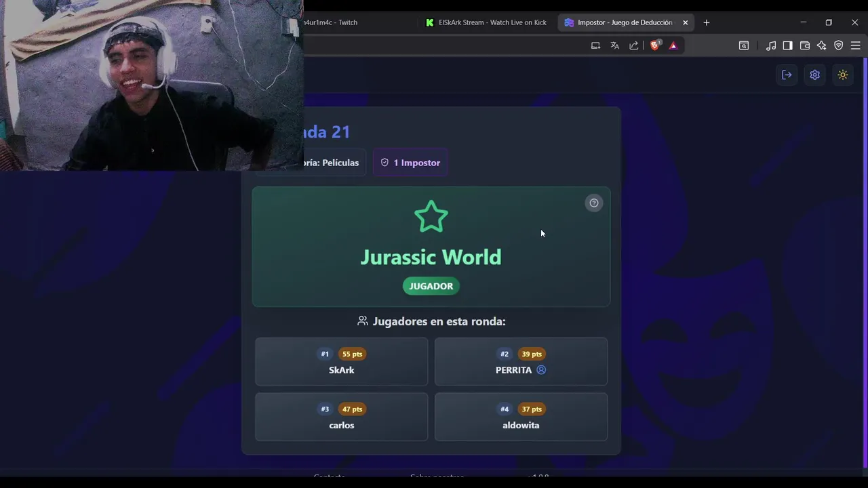
Task: Restore down the browser window
Action: tap(829, 22)
